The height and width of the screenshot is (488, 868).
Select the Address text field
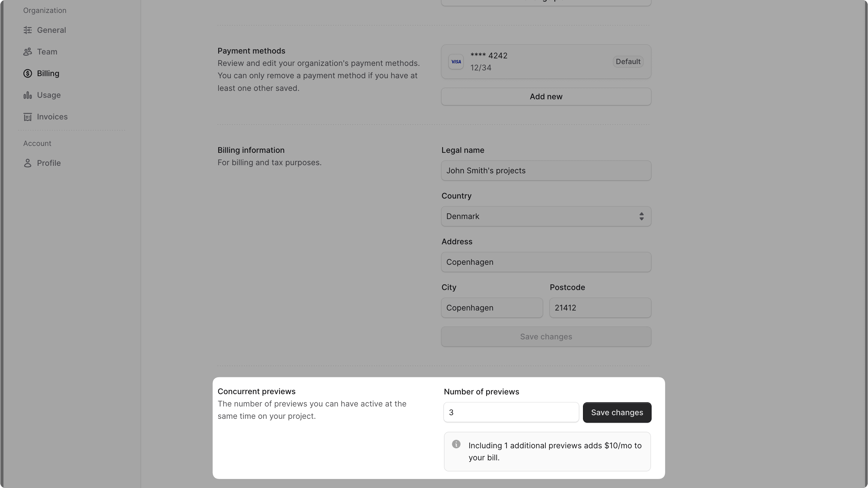click(546, 262)
